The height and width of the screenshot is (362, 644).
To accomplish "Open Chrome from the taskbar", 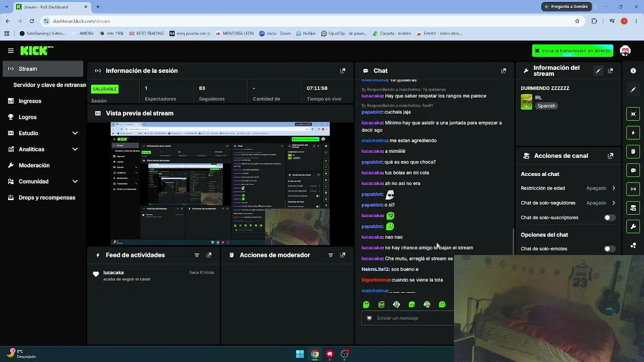I will tap(315, 354).
